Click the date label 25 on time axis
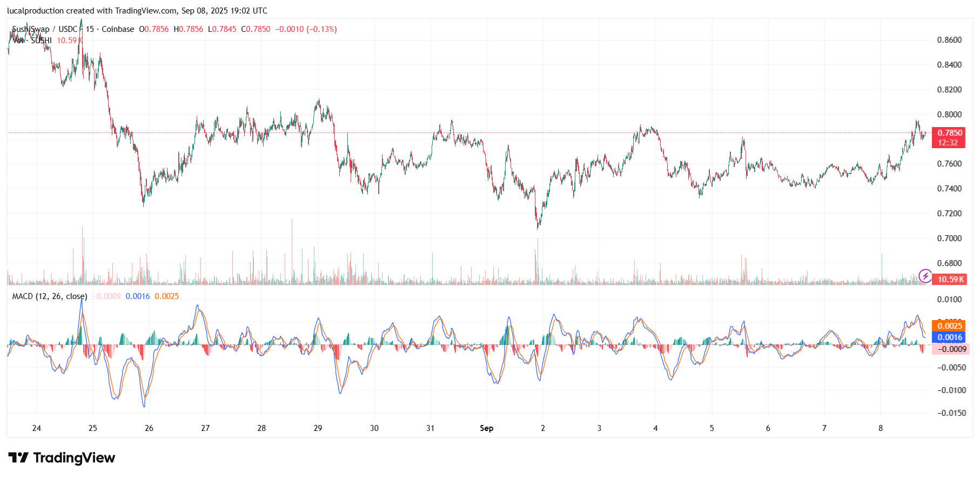 93,428
